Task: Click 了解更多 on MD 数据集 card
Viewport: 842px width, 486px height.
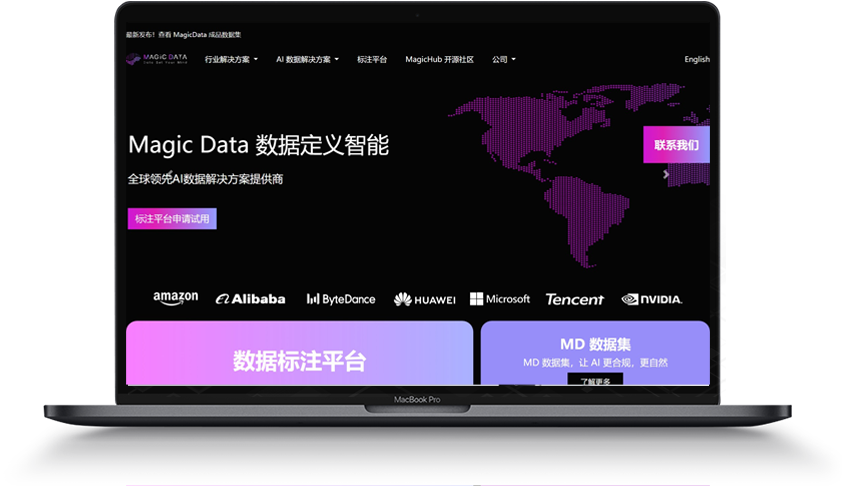Action: [x=595, y=380]
